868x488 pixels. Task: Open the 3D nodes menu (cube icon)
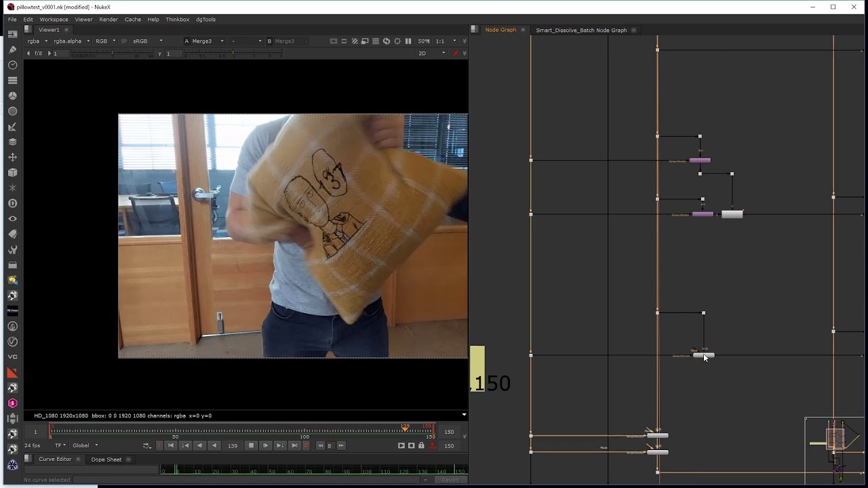tap(12, 173)
